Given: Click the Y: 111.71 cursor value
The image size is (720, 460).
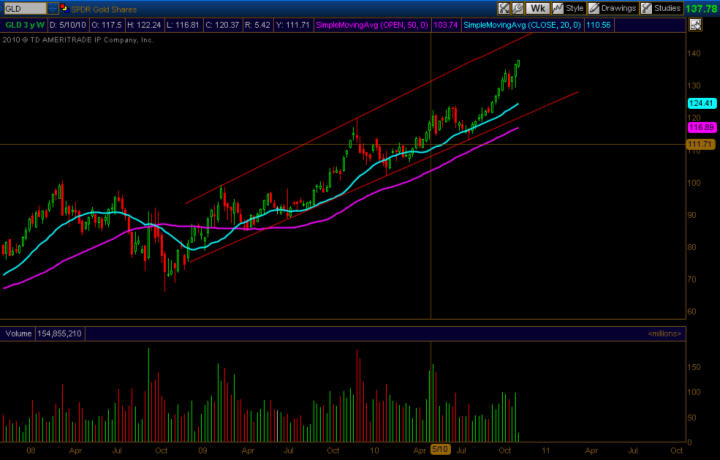Looking at the screenshot, I should [293, 25].
